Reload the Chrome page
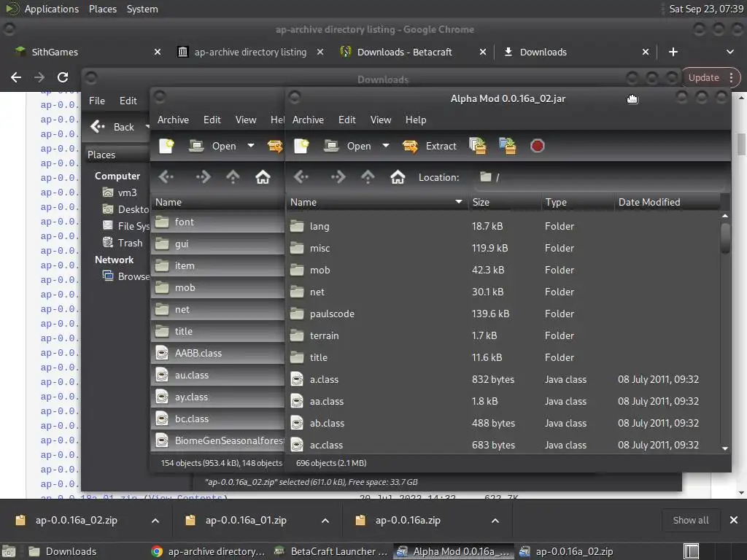Viewport: 747px width, 560px height. tap(63, 77)
